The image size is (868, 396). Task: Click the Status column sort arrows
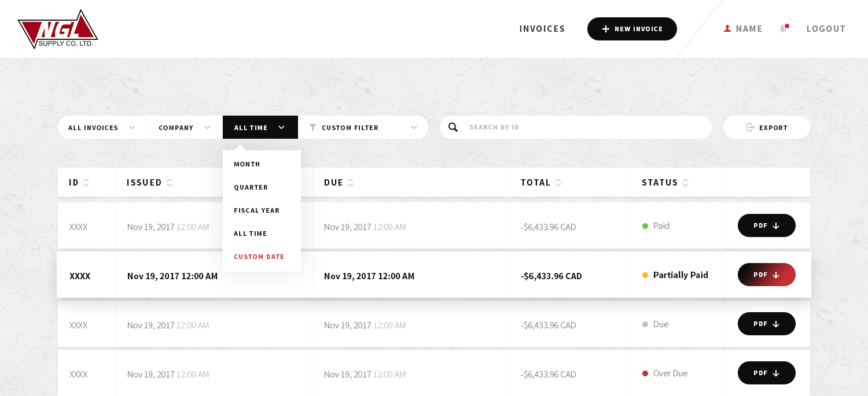coord(686,183)
